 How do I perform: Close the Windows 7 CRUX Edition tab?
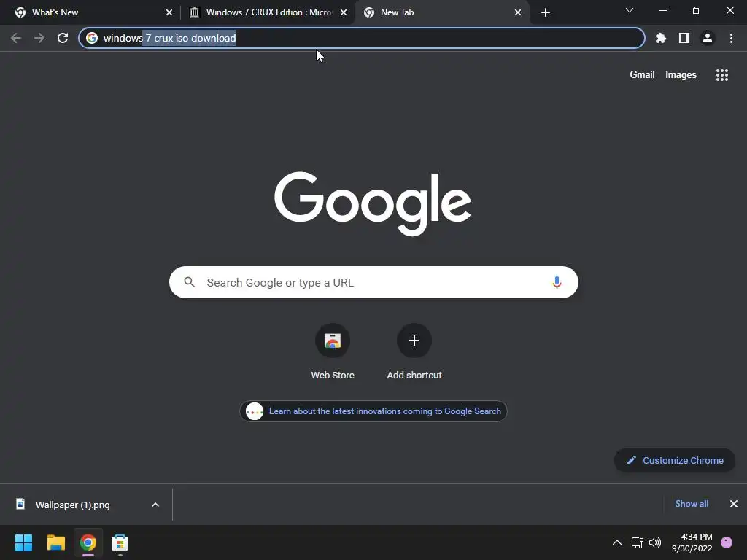click(344, 12)
